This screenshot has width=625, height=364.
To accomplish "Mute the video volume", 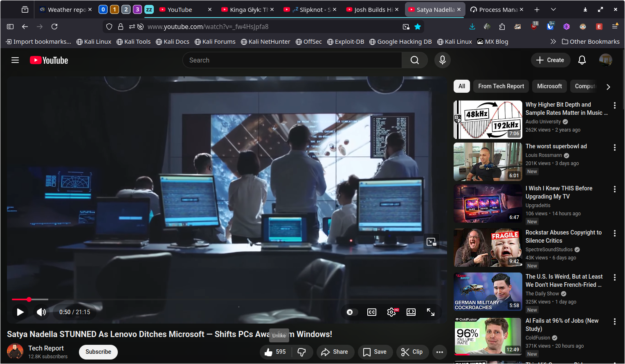I will click(41, 312).
